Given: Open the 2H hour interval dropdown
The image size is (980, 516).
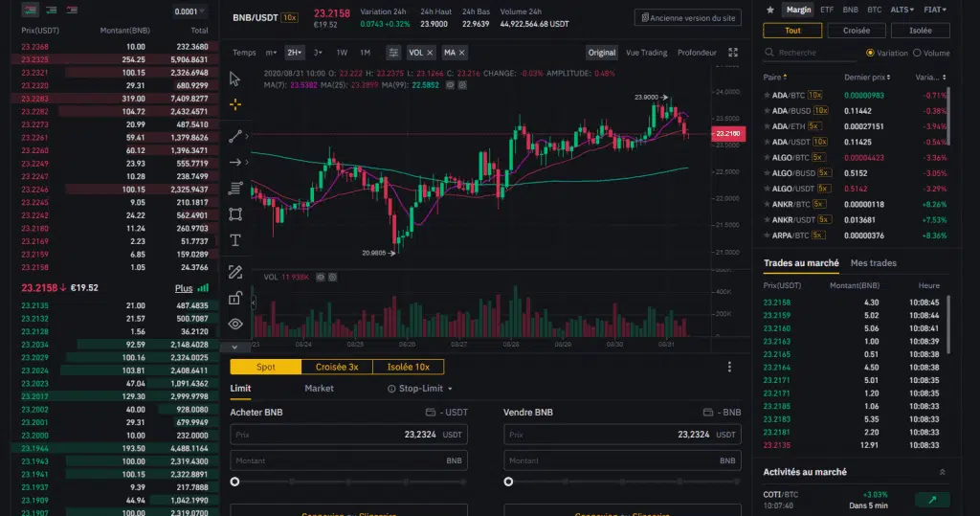Looking at the screenshot, I should tap(294, 54).
